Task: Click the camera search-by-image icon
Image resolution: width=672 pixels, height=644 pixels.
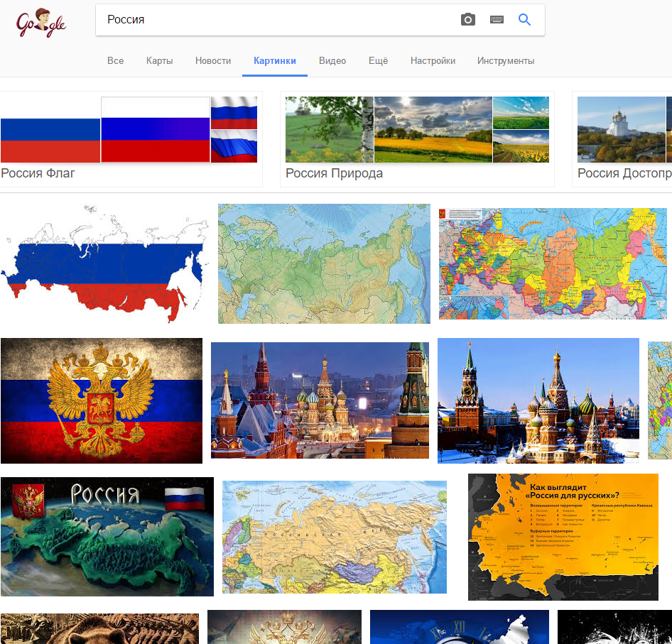Action: tap(467, 20)
